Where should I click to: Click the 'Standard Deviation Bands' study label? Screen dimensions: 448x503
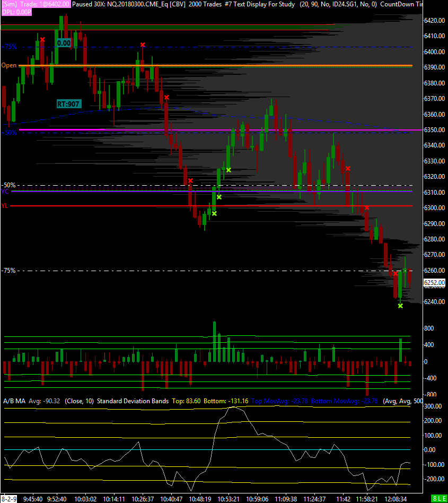[133, 401]
